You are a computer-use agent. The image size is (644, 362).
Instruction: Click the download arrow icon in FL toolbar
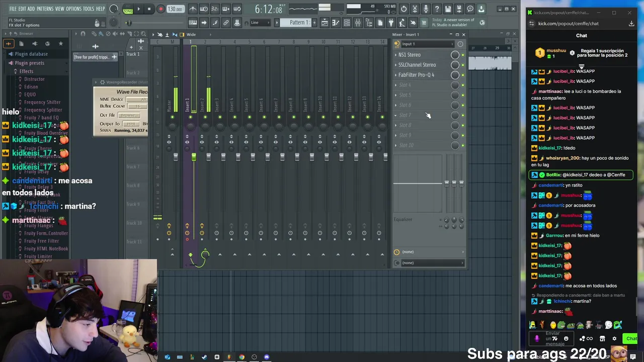[481, 9]
